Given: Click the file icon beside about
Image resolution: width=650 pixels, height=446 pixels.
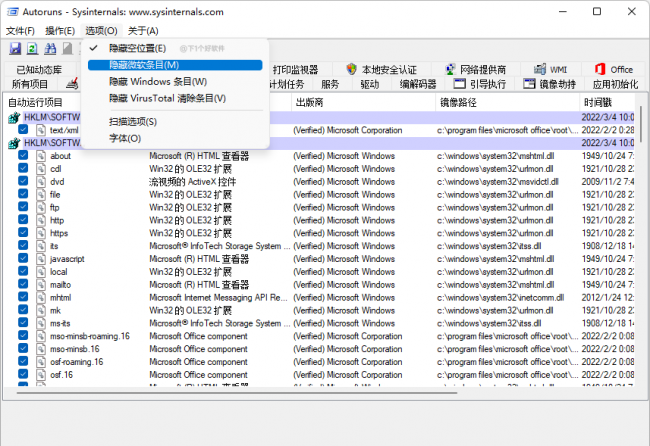Looking at the screenshot, I should pyautogui.click(x=41, y=156).
